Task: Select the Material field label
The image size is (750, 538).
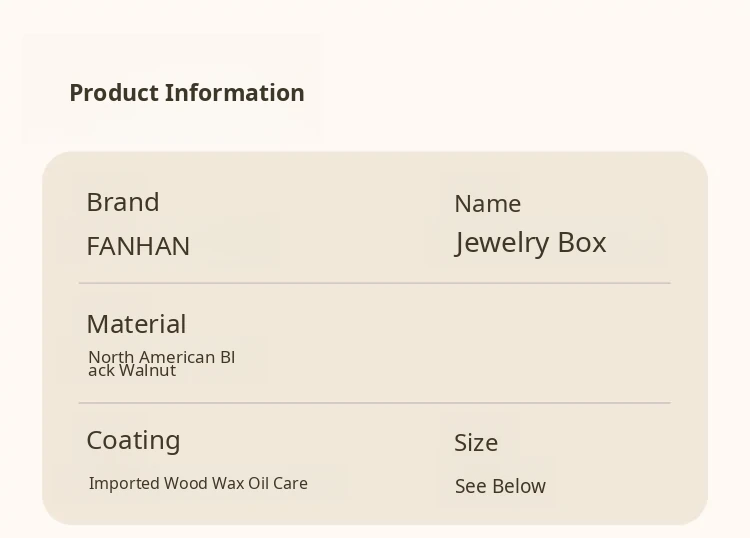Action: click(x=136, y=324)
